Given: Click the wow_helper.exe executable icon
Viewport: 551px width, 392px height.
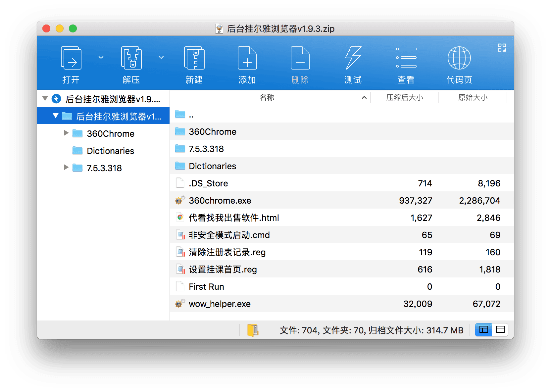Looking at the screenshot, I should click(180, 303).
